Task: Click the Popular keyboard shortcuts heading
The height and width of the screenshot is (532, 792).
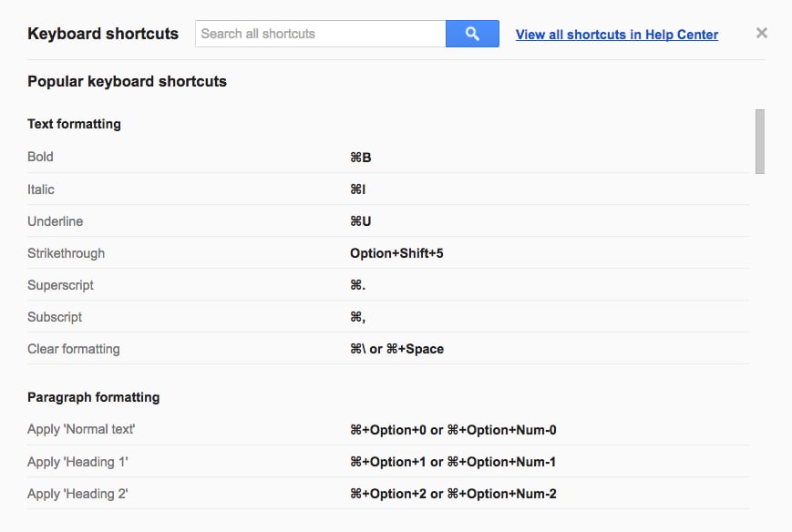Action: pyautogui.click(x=127, y=81)
